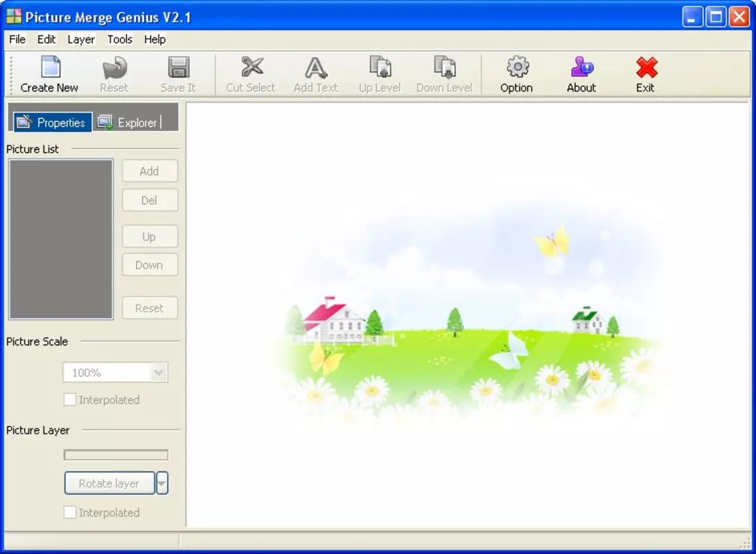
Task: Open the Help menu
Action: [x=155, y=39]
